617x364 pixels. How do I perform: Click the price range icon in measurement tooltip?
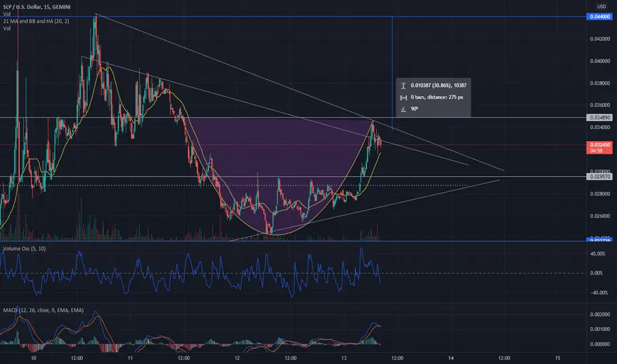(403, 85)
